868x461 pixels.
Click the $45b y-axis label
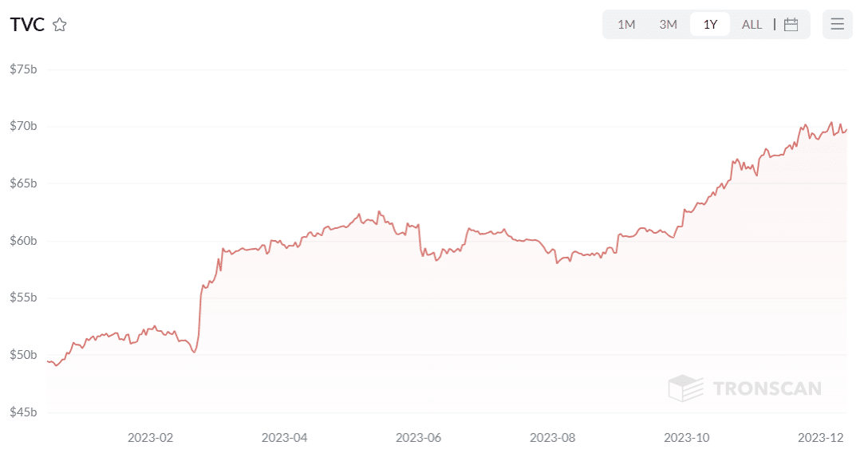[x=23, y=412]
